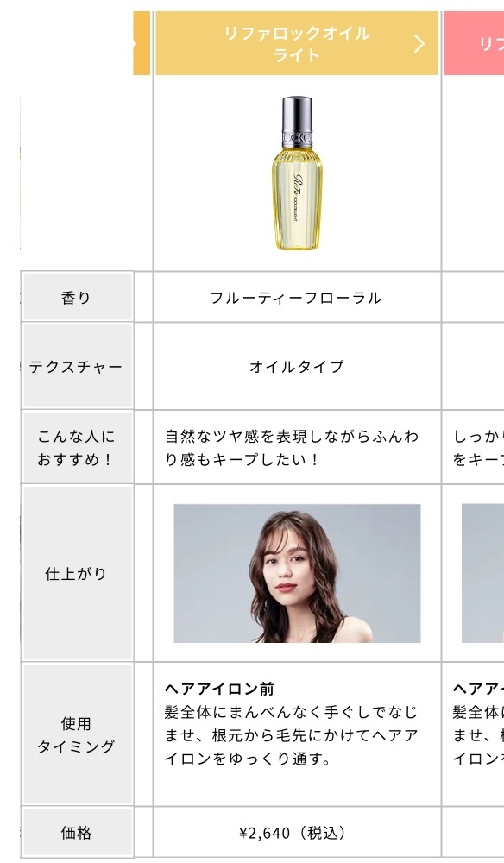The width and height of the screenshot is (504, 863).
Task: Click the 自然なツヤ感 recommendation text
Action: click(292, 447)
